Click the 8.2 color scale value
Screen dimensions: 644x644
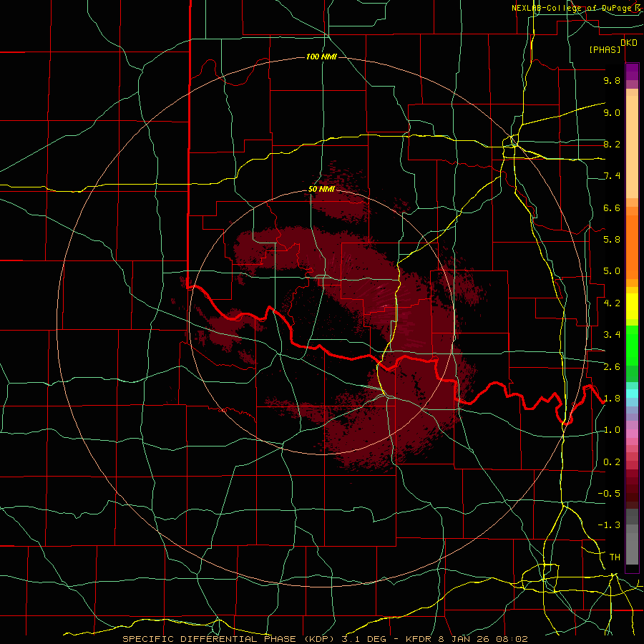click(x=612, y=144)
